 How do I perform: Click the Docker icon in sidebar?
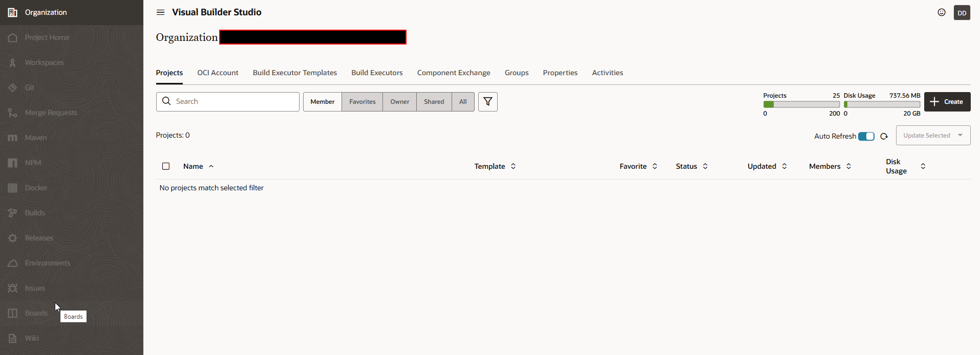13,188
